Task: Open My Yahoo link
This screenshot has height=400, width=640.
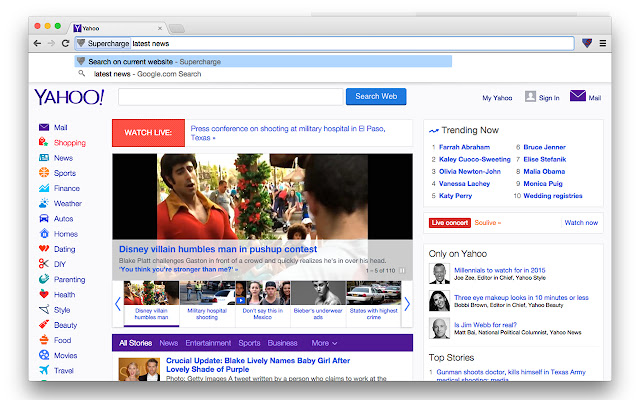Action: pyautogui.click(x=497, y=98)
